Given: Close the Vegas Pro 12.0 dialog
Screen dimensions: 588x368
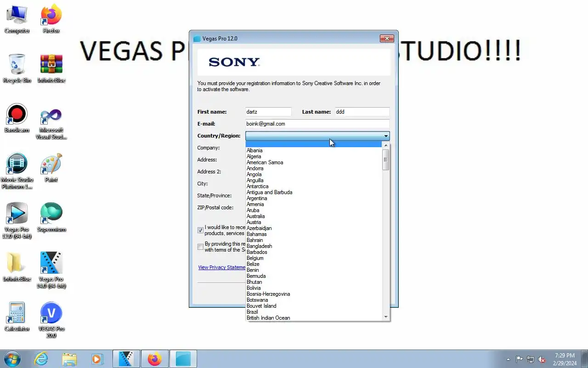Looking at the screenshot, I should tap(387, 39).
